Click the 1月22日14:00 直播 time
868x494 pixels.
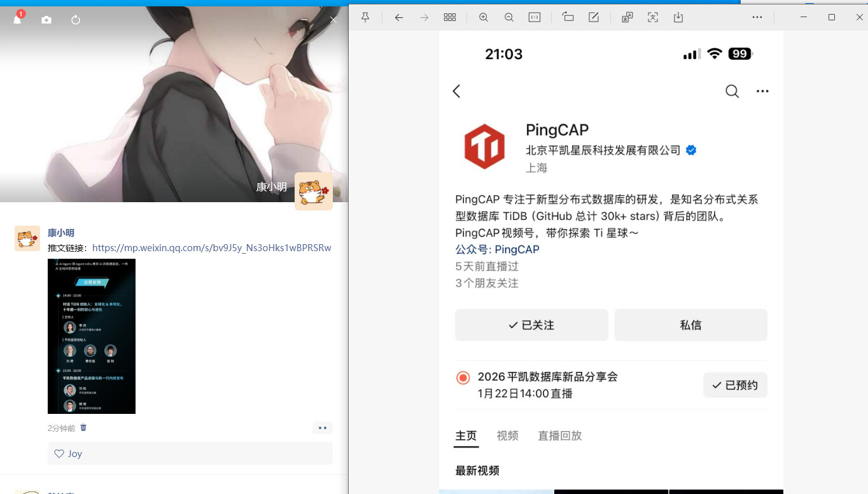[525, 394]
